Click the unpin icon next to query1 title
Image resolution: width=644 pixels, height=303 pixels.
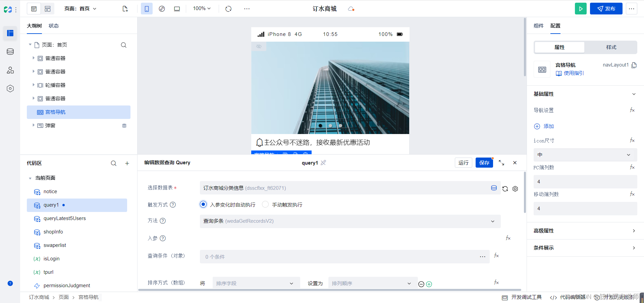[x=323, y=163]
